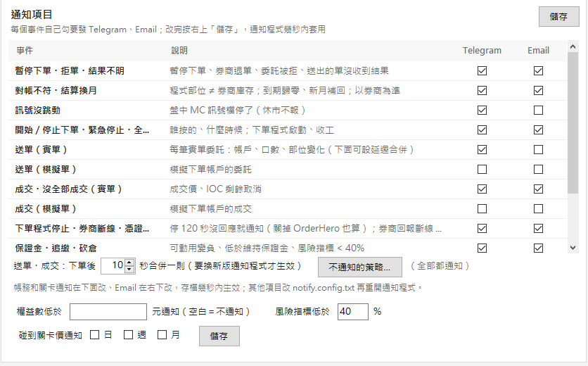Select the 送單（實單） event name

41,149
